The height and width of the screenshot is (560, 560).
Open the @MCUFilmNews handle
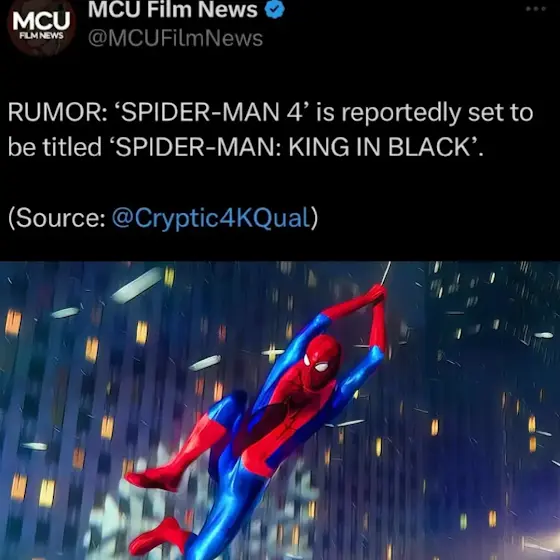pyautogui.click(x=175, y=39)
